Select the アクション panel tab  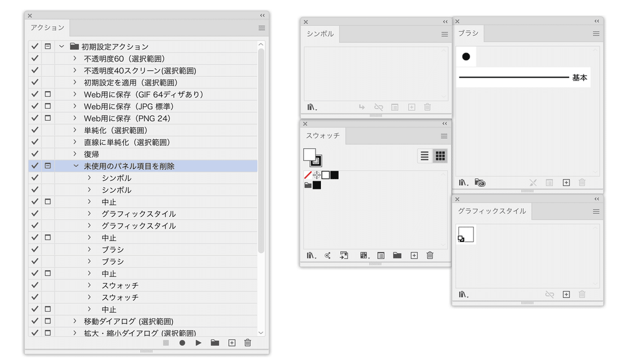tap(47, 28)
